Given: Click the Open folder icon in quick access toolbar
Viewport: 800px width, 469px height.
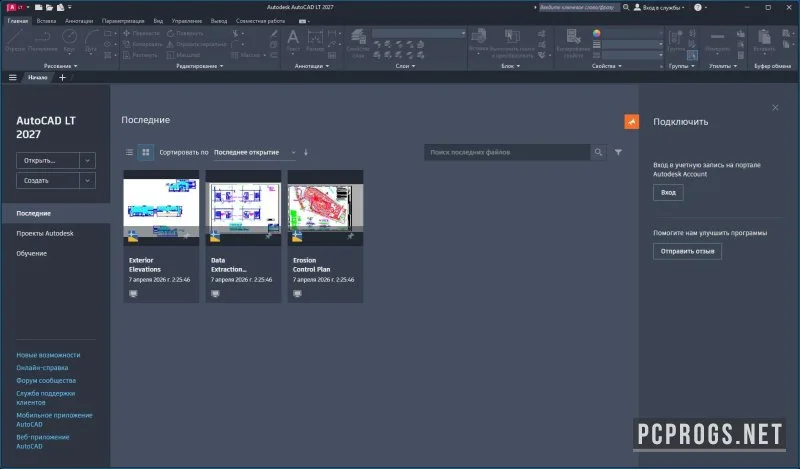Looking at the screenshot, I should click(49, 7).
